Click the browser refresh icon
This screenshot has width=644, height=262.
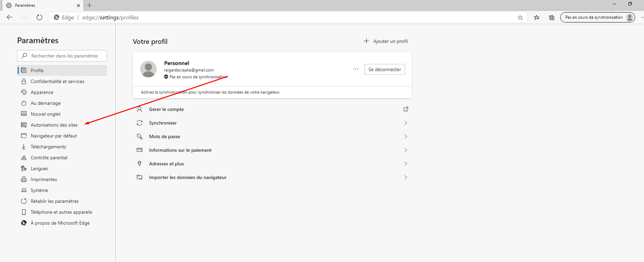coord(39,17)
